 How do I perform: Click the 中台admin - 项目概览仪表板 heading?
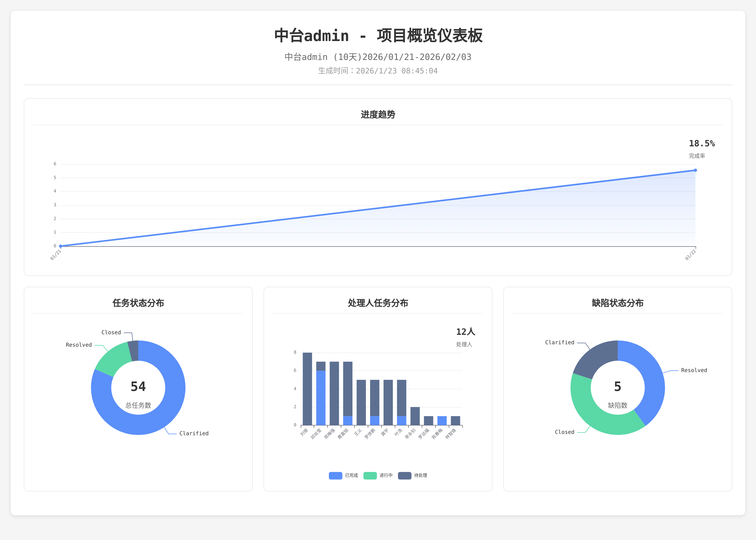click(378, 36)
